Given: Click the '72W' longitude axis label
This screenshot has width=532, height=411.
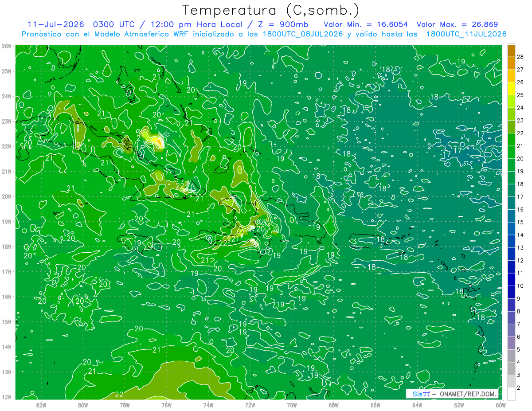Looking at the screenshot, I should point(250,405).
